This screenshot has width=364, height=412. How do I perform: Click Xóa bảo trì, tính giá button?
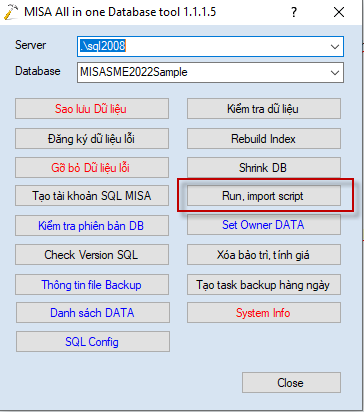point(264,255)
